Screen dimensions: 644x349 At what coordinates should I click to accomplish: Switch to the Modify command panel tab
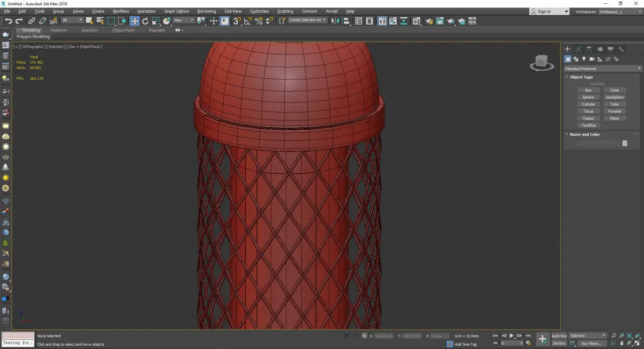(x=579, y=49)
